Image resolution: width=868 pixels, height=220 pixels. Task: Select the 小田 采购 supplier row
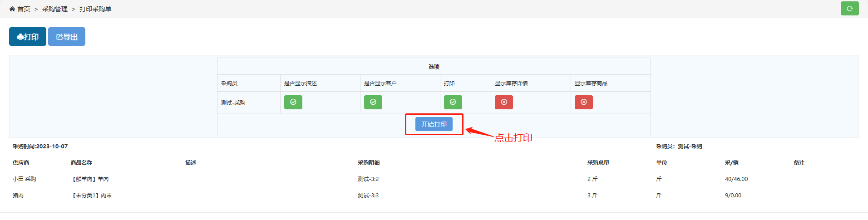point(25,179)
